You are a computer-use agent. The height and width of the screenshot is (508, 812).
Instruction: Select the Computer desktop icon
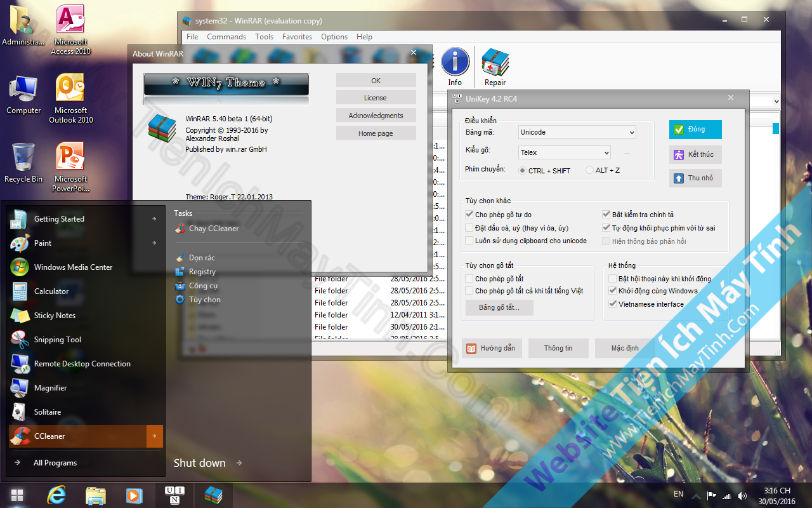pyautogui.click(x=23, y=95)
